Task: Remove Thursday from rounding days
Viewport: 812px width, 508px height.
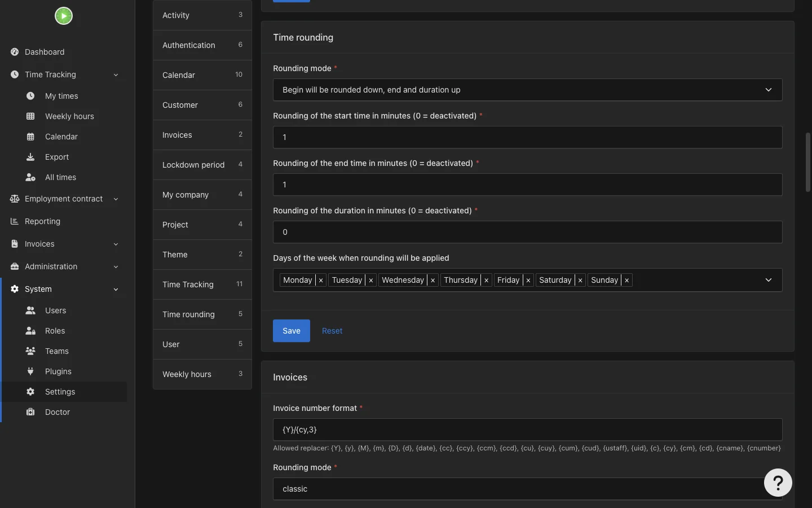Action: pos(486,280)
